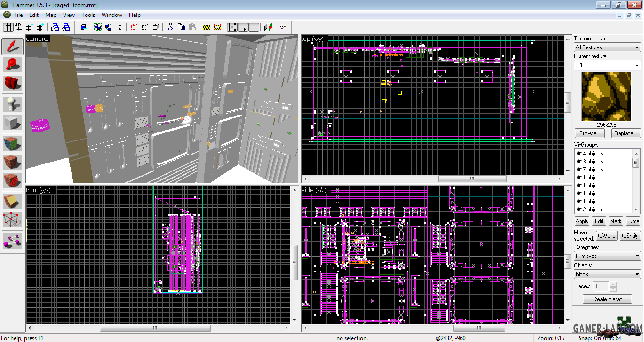
Task: Select the Entity tool
Action: click(x=13, y=103)
